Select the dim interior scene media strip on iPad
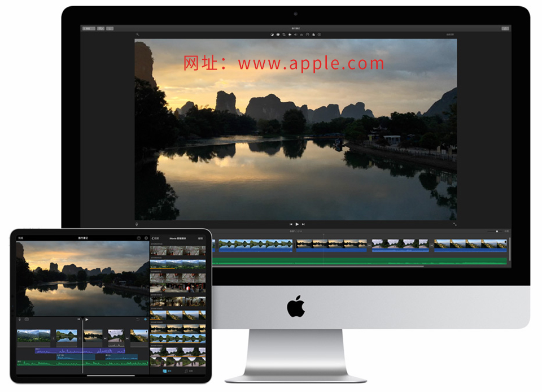542x392 pixels. point(178,302)
